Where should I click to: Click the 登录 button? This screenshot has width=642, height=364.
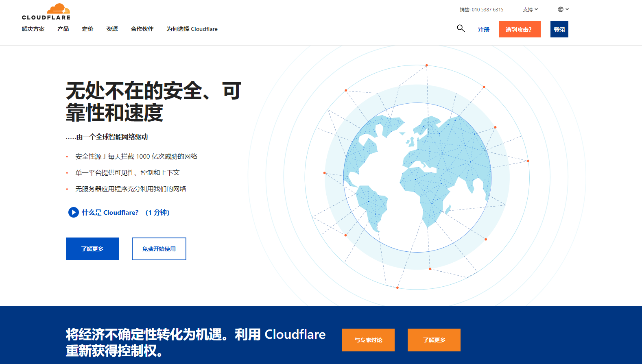(x=559, y=29)
